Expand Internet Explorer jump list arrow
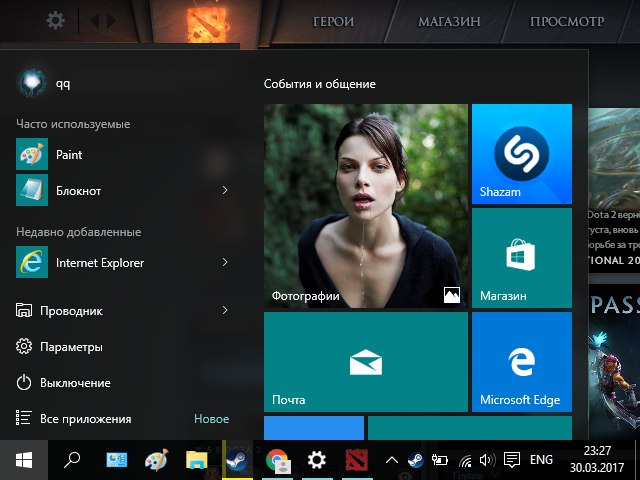The width and height of the screenshot is (640, 480). click(224, 263)
